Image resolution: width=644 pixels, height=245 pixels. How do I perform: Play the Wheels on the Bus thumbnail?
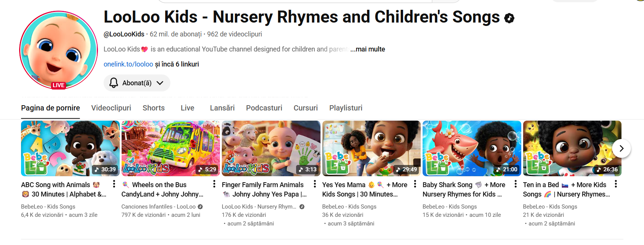point(170,148)
